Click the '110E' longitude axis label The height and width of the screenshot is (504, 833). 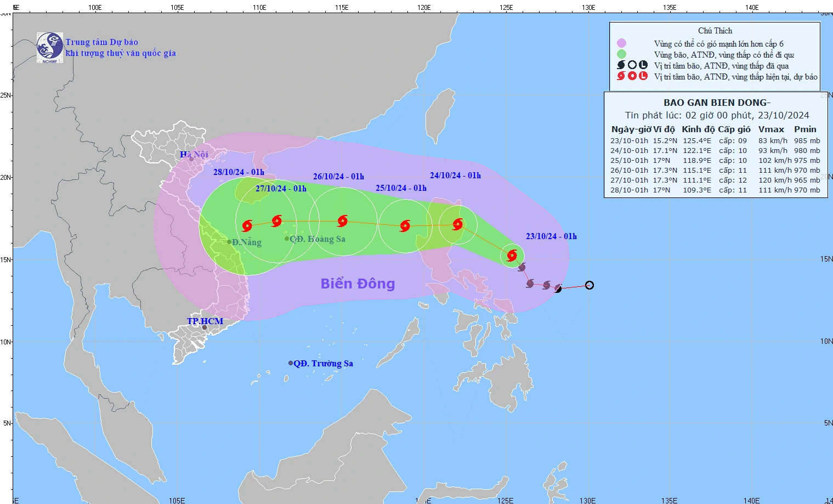tap(259, 7)
